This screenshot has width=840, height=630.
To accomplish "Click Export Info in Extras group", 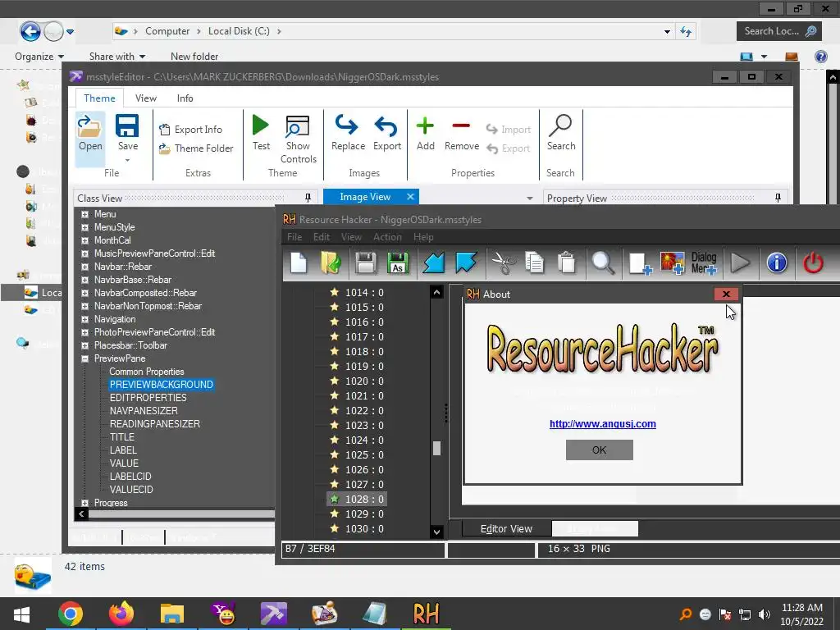I will click(x=190, y=129).
